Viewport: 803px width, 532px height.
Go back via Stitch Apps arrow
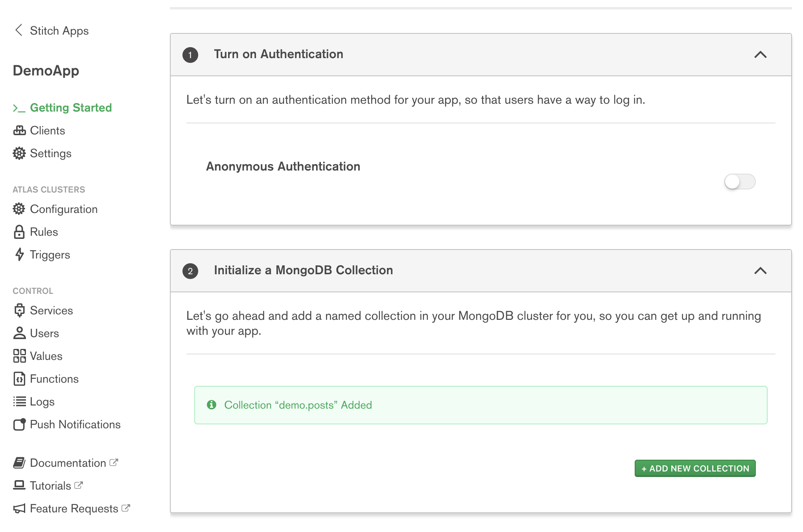[18, 30]
